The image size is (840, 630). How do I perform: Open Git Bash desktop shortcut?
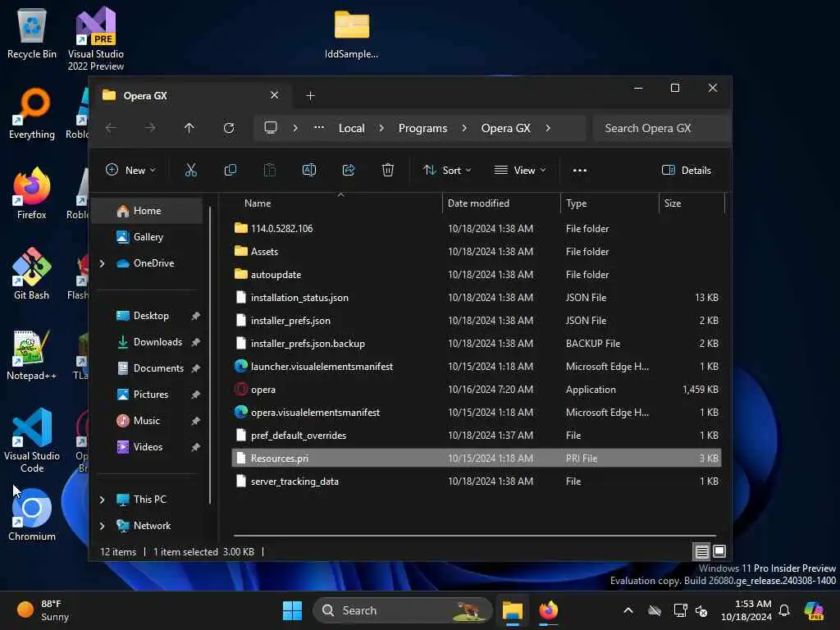32,273
